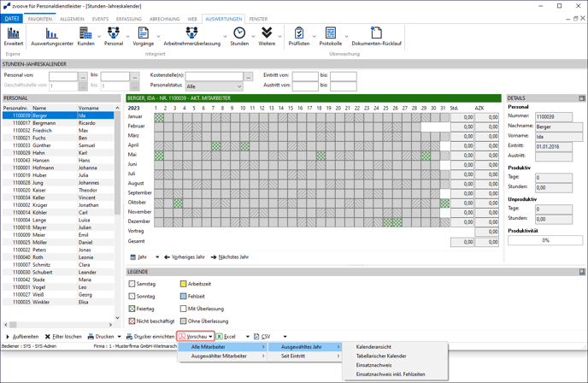This screenshot has width=588, height=383.
Task: Click the Drucken printer button
Action: click(101, 337)
